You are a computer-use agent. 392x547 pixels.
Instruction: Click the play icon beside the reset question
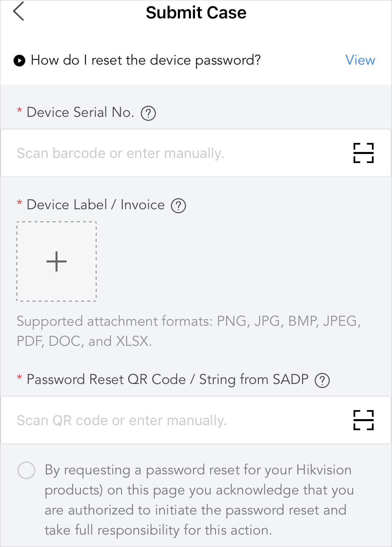19,61
